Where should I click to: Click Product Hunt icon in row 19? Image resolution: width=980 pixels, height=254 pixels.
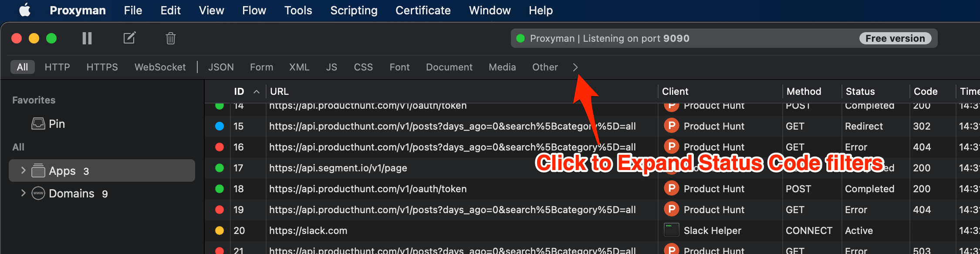click(672, 209)
